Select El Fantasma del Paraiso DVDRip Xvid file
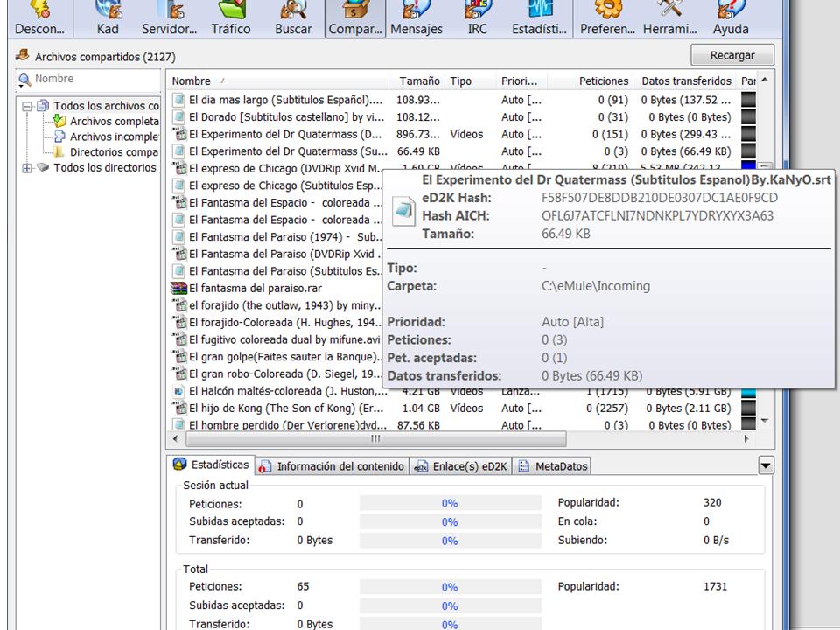 286,254
